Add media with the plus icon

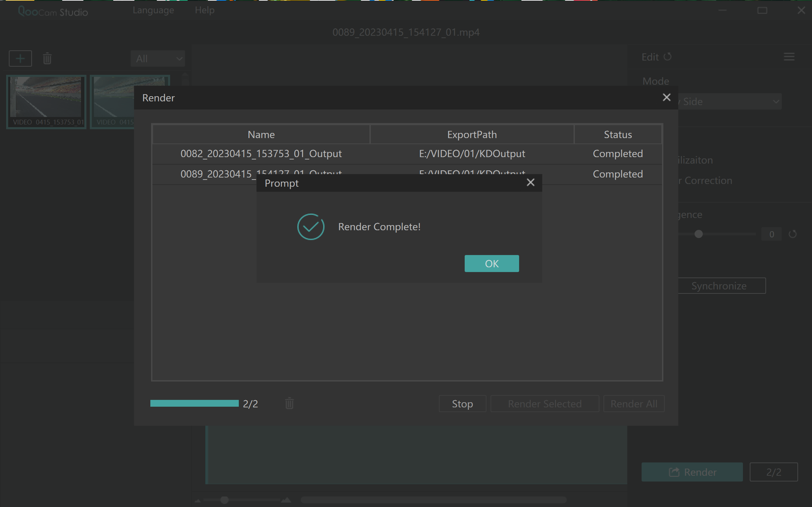[20, 58]
